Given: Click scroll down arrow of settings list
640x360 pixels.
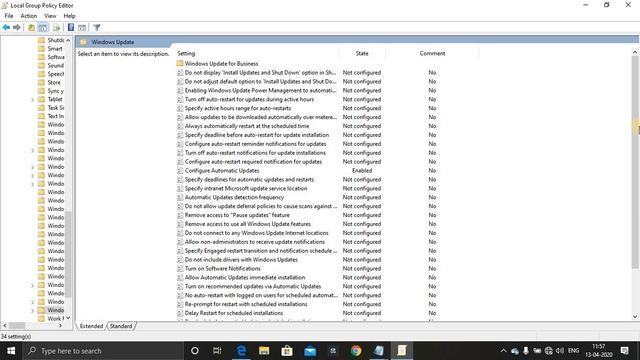Looking at the screenshot, I should click(635, 317).
